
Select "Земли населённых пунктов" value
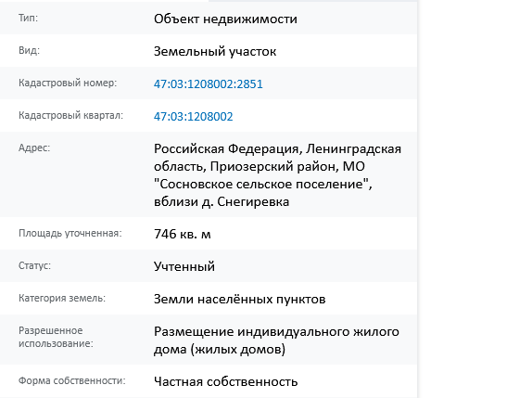tap(240, 299)
